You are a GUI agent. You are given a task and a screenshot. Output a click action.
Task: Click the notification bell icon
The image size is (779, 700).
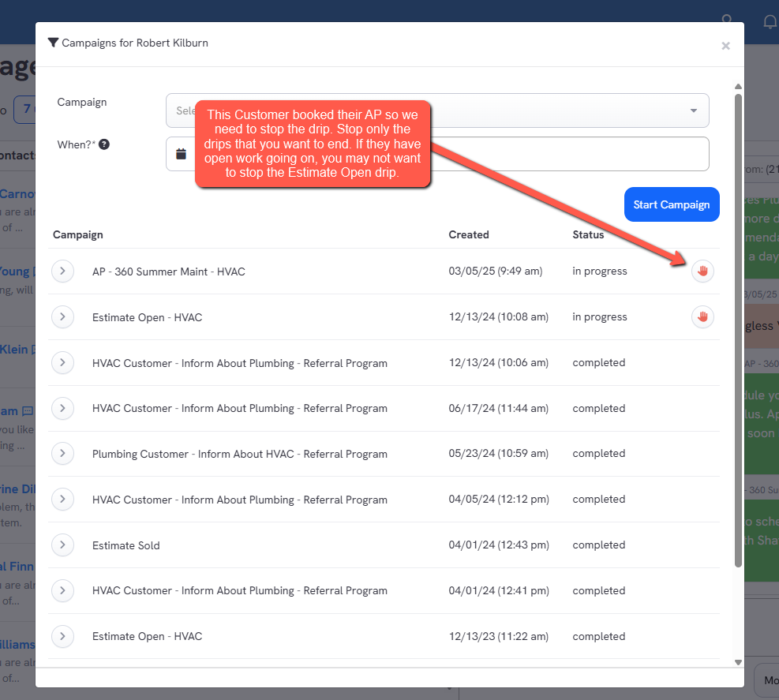(x=770, y=21)
